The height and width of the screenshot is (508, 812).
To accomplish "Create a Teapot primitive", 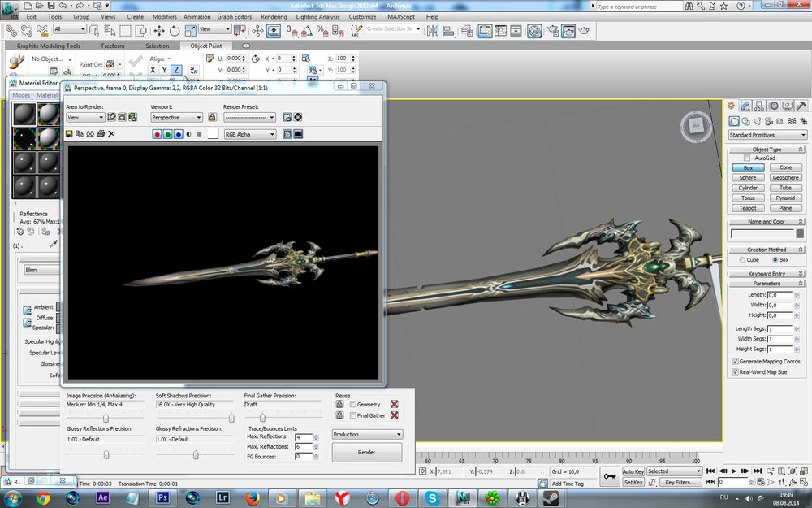I will [748, 207].
